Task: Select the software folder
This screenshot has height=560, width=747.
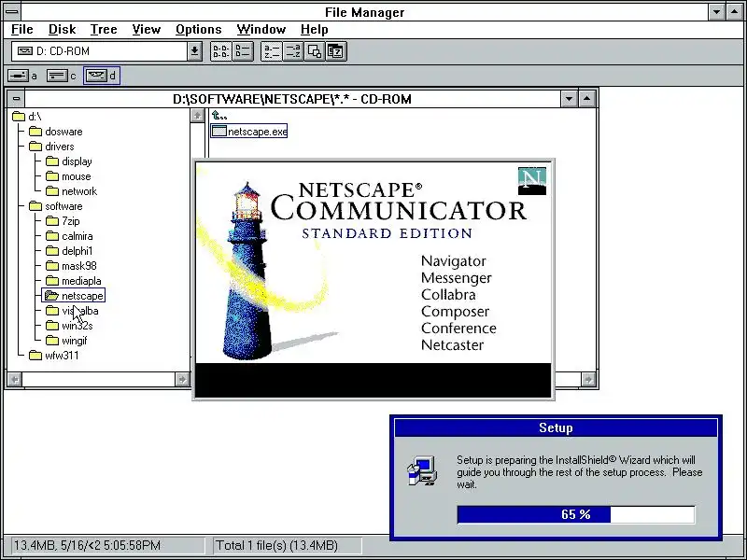Action: pyautogui.click(x=55, y=206)
